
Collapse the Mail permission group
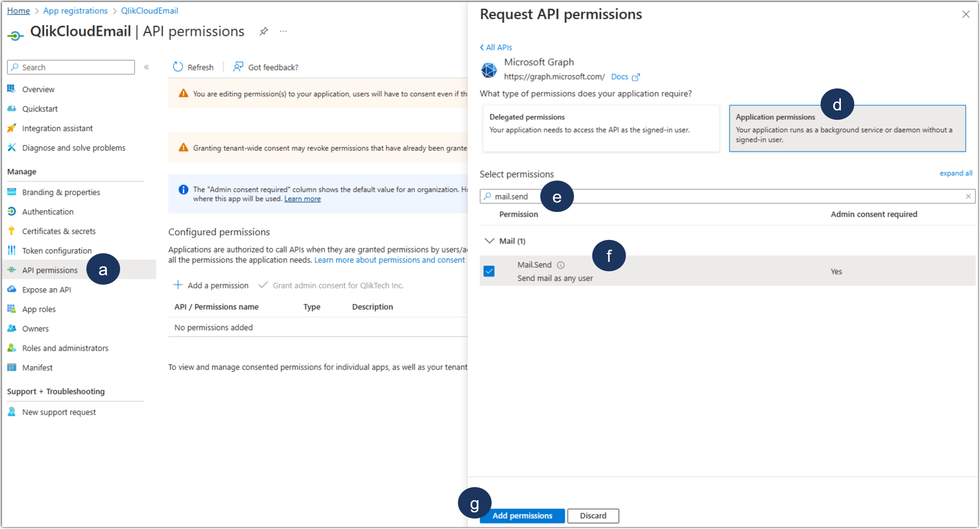pyautogui.click(x=489, y=240)
